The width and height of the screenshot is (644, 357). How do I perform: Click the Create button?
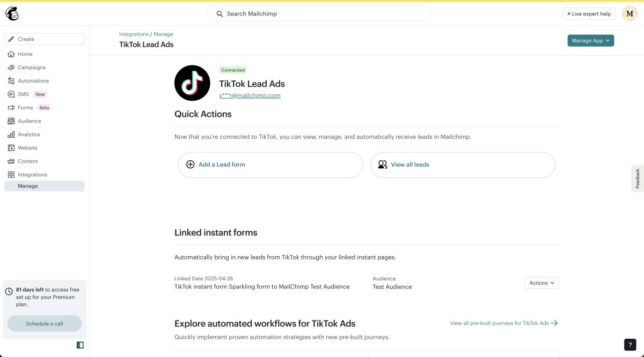click(x=45, y=39)
